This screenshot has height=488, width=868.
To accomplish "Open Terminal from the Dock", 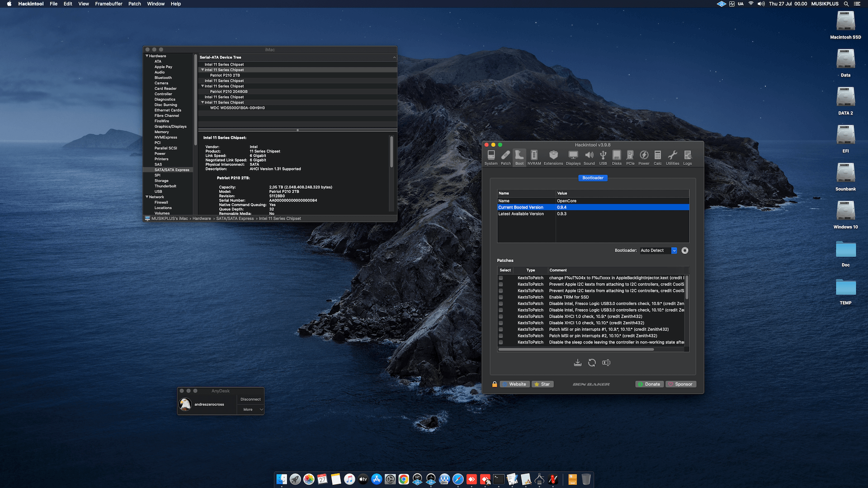I will point(499,479).
